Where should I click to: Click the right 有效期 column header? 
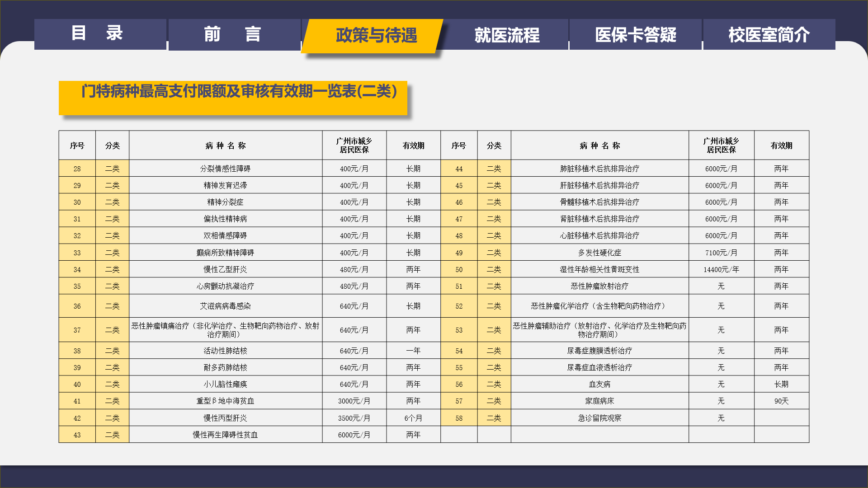coord(782,145)
